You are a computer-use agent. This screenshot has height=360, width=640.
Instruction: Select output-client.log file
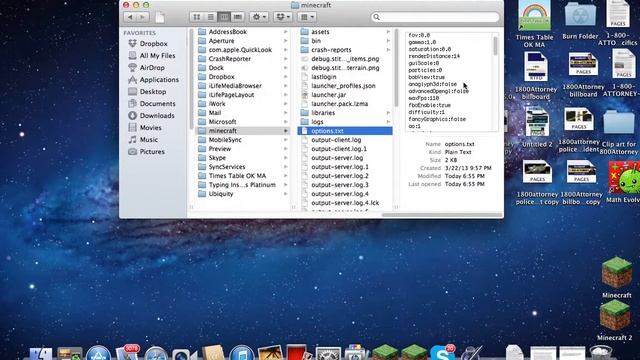(x=345, y=140)
